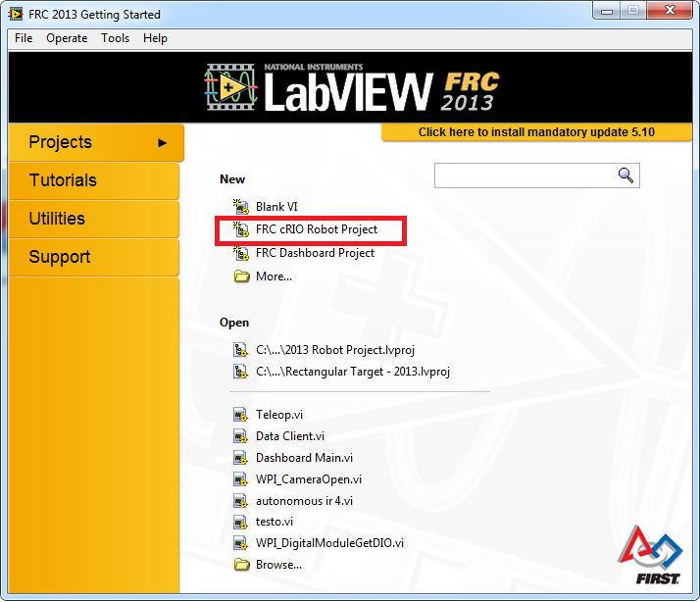Switch to the Tutorials tab
The image size is (700, 602).
94,180
